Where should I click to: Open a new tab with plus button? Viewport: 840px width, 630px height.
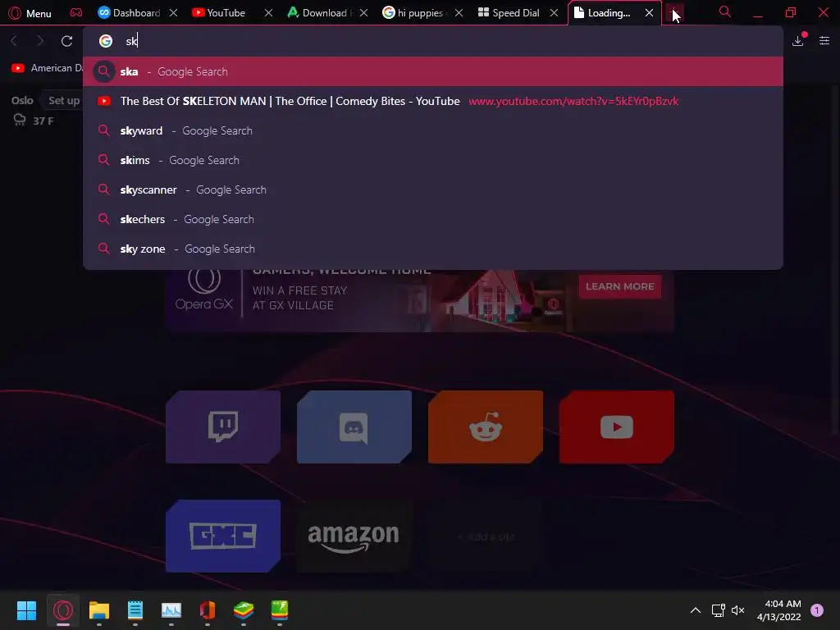(x=674, y=13)
